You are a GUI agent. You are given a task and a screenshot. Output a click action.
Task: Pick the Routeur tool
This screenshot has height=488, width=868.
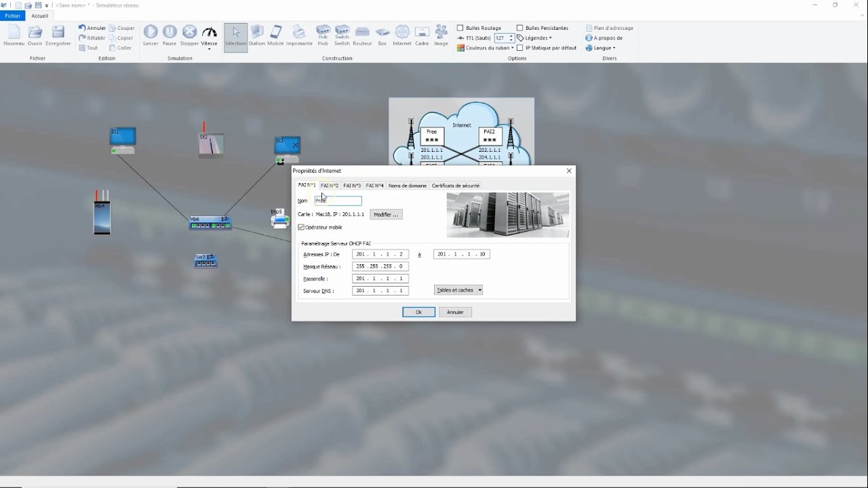pyautogui.click(x=362, y=36)
